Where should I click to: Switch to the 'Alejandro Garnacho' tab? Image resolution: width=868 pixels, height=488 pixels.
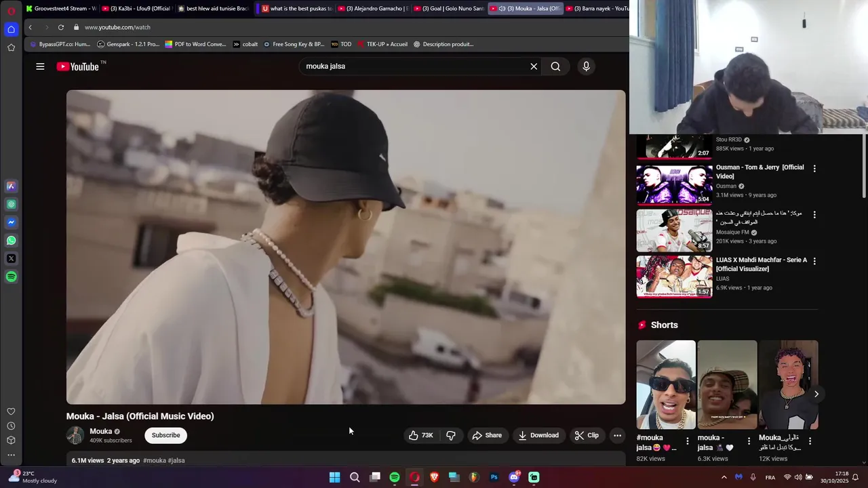point(373,8)
